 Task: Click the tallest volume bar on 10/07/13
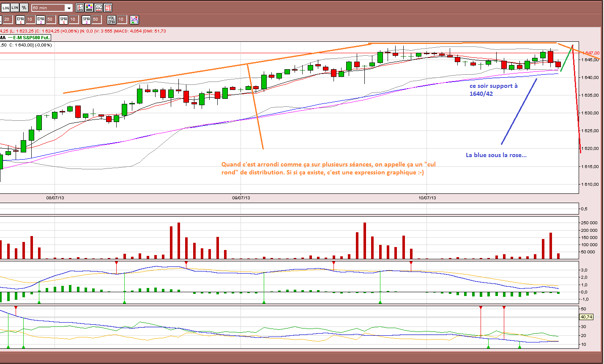(551, 246)
